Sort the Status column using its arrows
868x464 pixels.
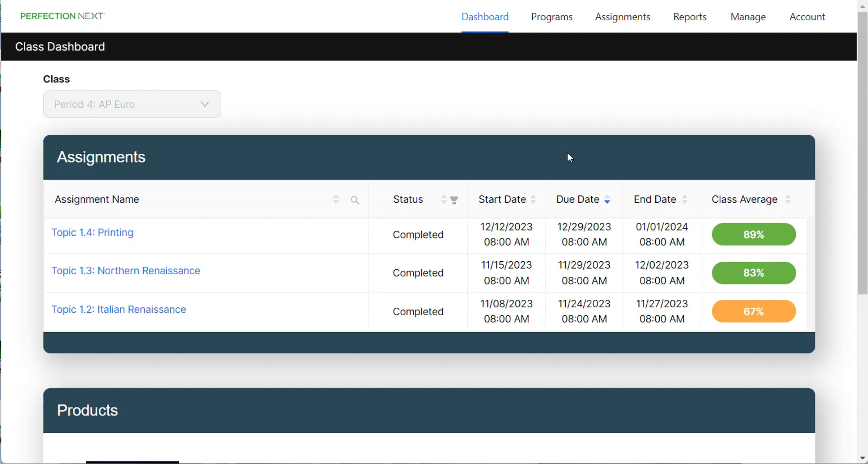pos(443,199)
